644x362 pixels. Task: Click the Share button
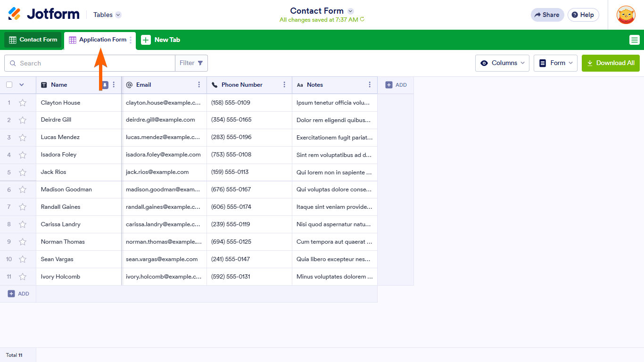547,15
